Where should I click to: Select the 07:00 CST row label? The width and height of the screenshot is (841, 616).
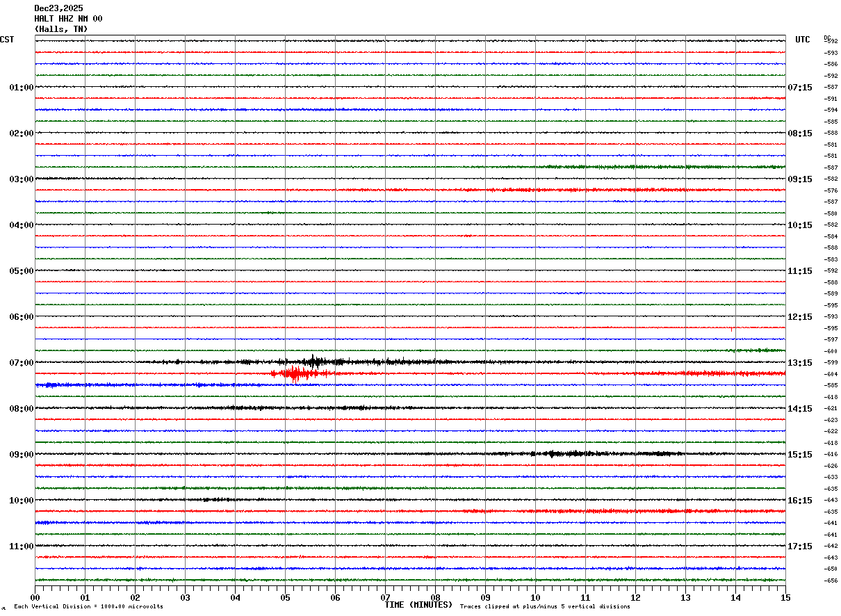click(21, 363)
